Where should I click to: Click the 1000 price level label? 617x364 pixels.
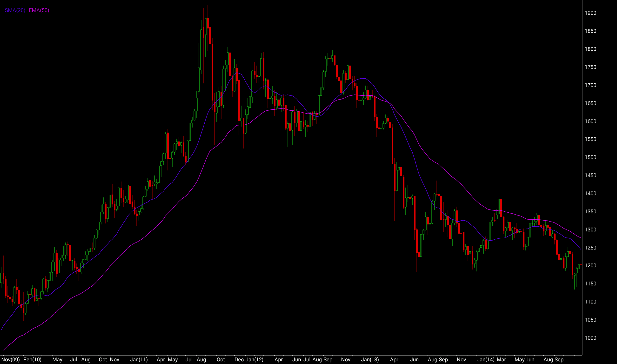coord(590,338)
